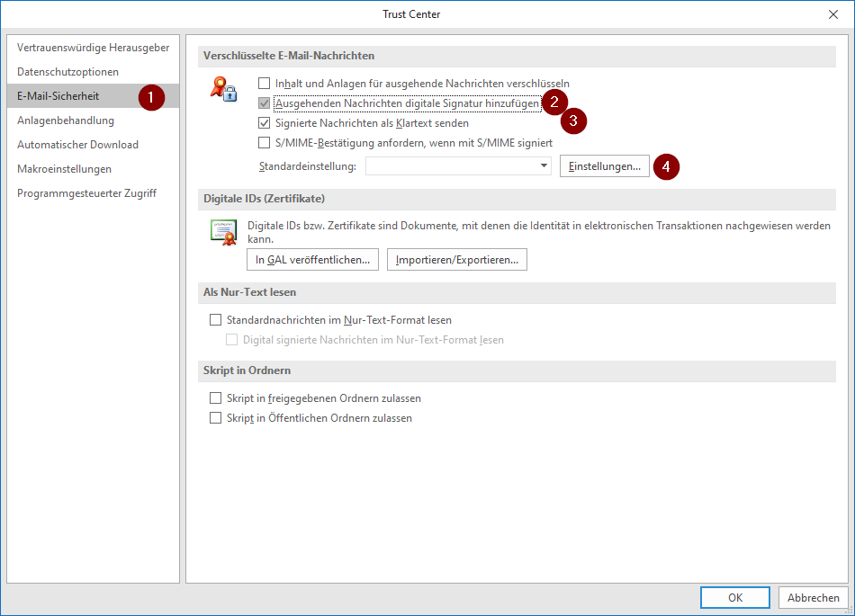
Task: Open Makroeinstellungen category
Action: click(x=64, y=168)
